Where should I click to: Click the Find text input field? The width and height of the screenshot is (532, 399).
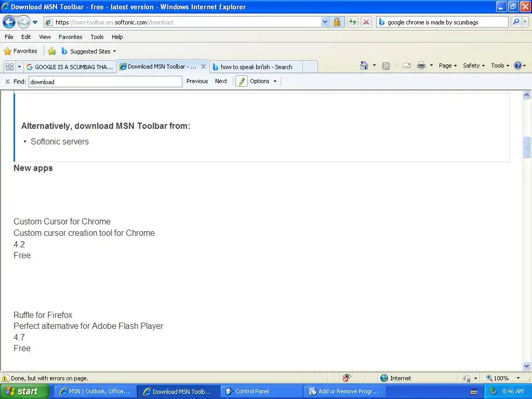[105, 82]
